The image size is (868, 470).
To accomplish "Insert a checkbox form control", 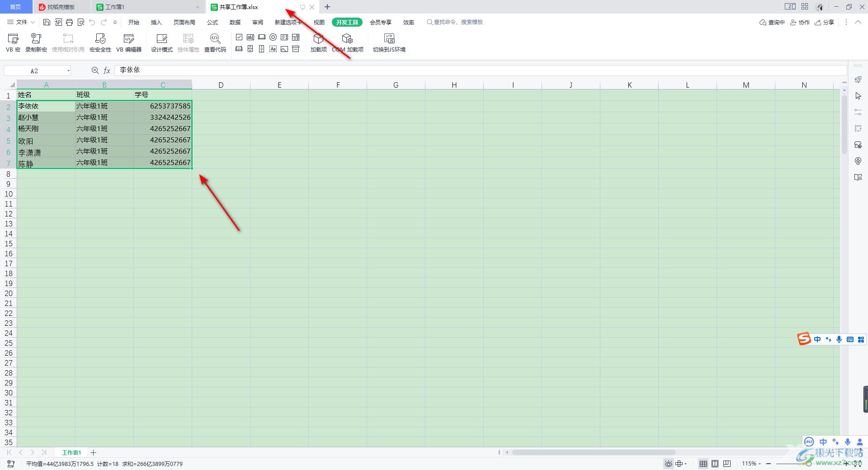I will click(x=239, y=37).
